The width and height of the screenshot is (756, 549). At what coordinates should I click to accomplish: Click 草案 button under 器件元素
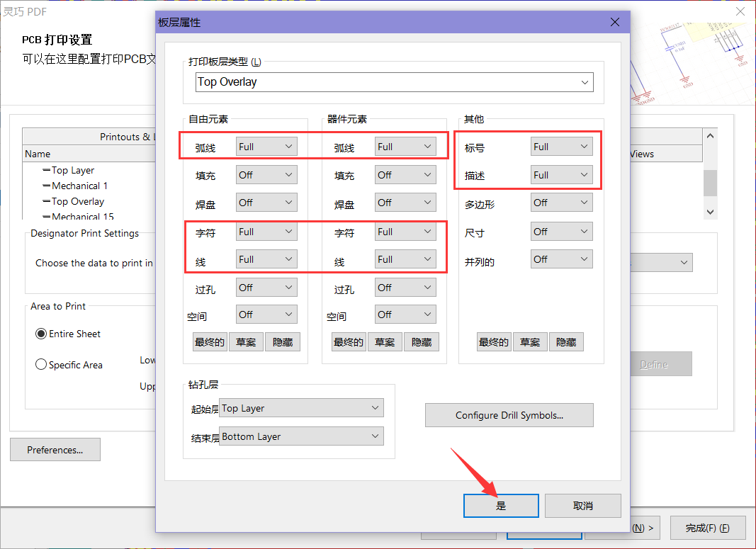pos(385,341)
